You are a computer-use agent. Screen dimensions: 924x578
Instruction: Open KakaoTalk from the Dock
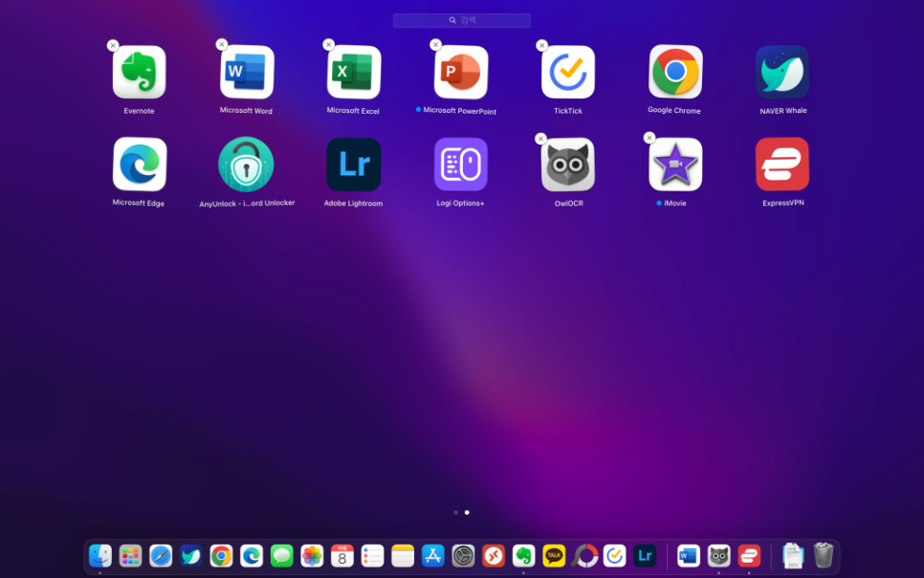click(x=554, y=556)
